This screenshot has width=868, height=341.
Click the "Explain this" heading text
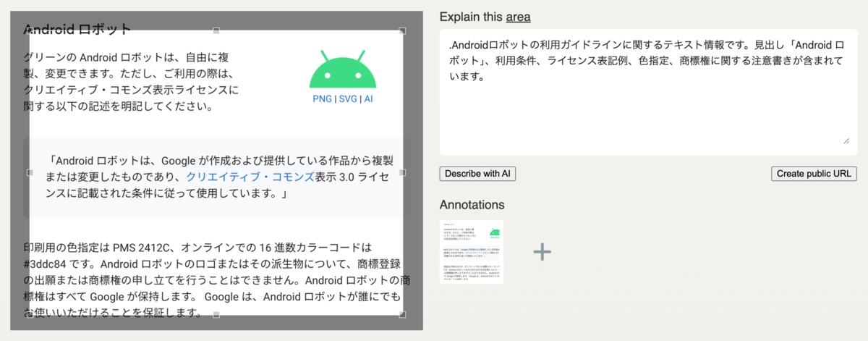(471, 16)
